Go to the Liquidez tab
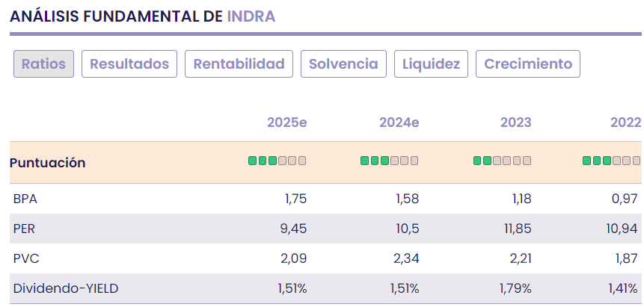Image resolution: width=644 pixels, height=307 pixels. pyautogui.click(x=431, y=64)
